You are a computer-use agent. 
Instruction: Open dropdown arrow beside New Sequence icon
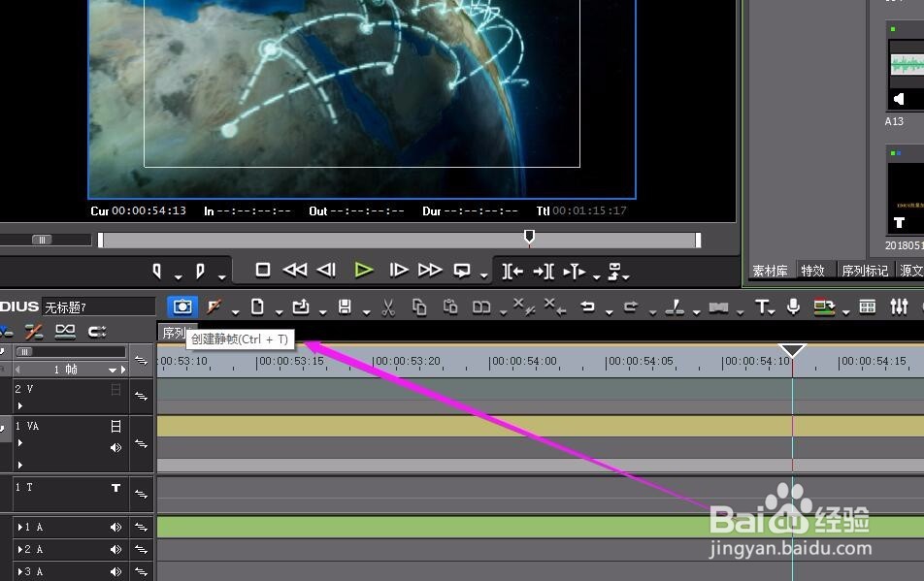[x=279, y=312]
